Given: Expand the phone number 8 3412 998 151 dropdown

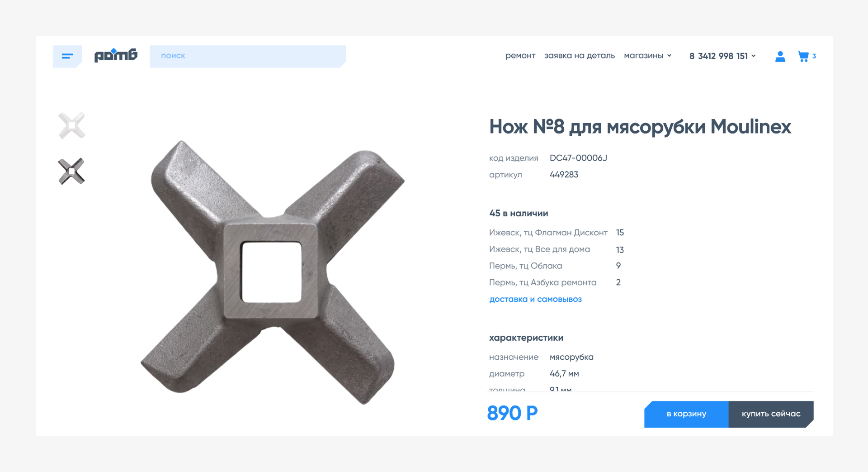Looking at the screenshot, I should [722, 56].
